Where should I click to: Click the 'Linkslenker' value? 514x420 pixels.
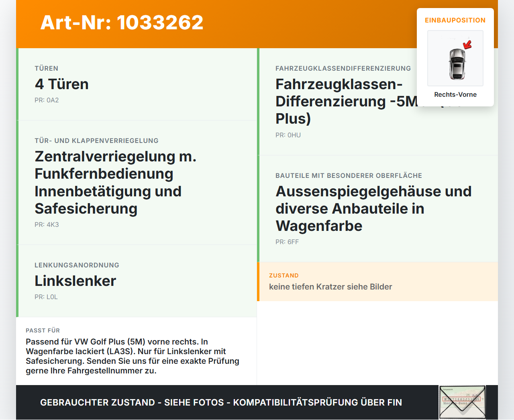coord(75,281)
